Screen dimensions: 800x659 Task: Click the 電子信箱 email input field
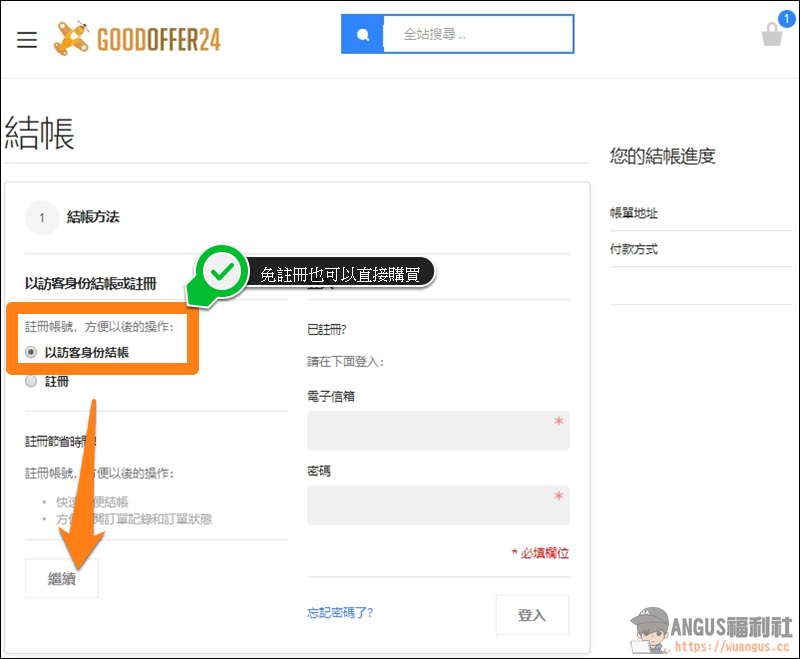click(438, 430)
